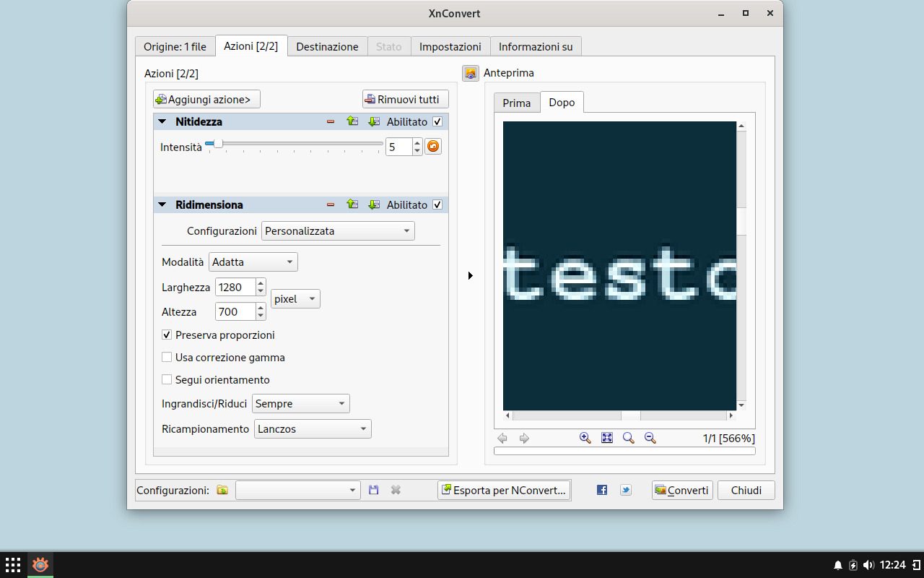Open the Facebook share icon
The height and width of the screenshot is (578, 924).
(602, 490)
